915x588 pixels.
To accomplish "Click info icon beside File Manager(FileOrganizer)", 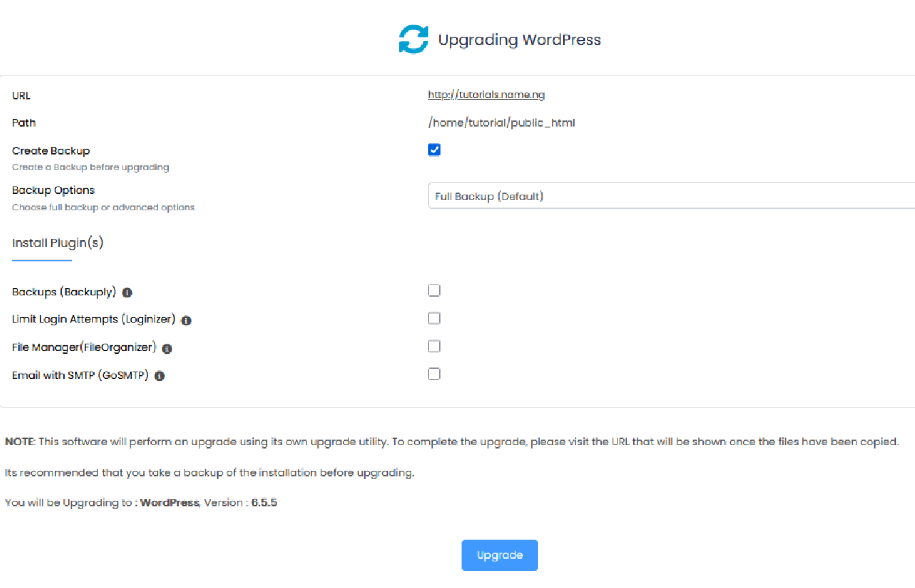I will [x=167, y=348].
